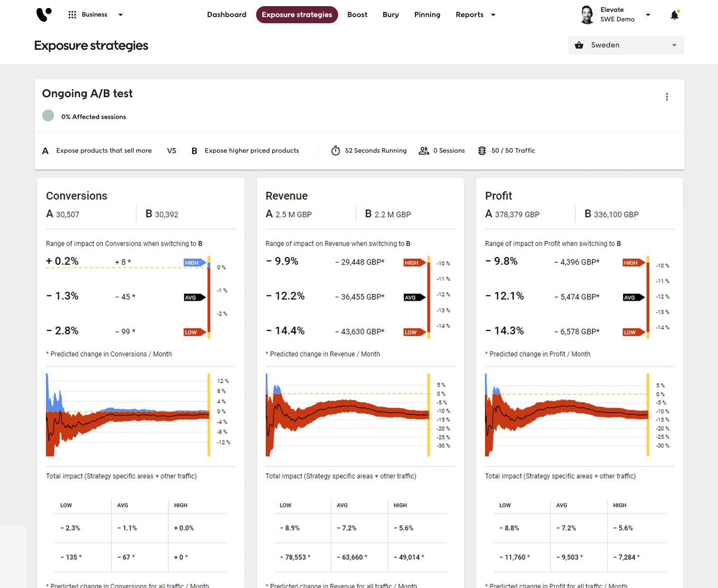This screenshot has height=588, width=718.
Task: Click Profit value A 378,379 GBP
Action: 512,214
